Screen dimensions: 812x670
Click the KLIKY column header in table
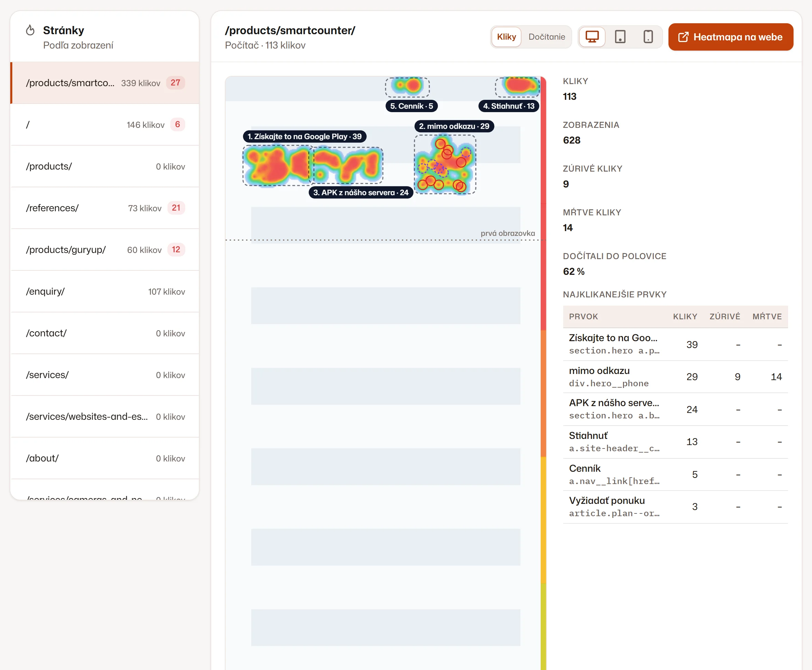pyautogui.click(x=685, y=317)
